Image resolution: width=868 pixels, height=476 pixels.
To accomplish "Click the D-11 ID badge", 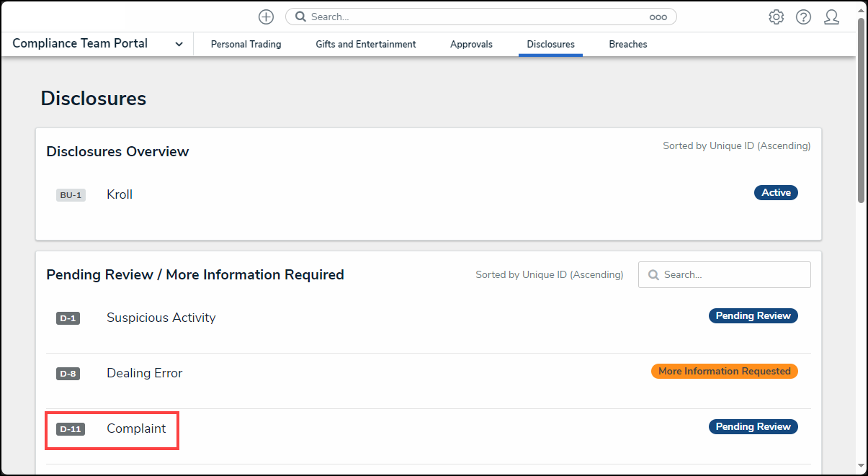I will pyautogui.click(x=71, y=429).
